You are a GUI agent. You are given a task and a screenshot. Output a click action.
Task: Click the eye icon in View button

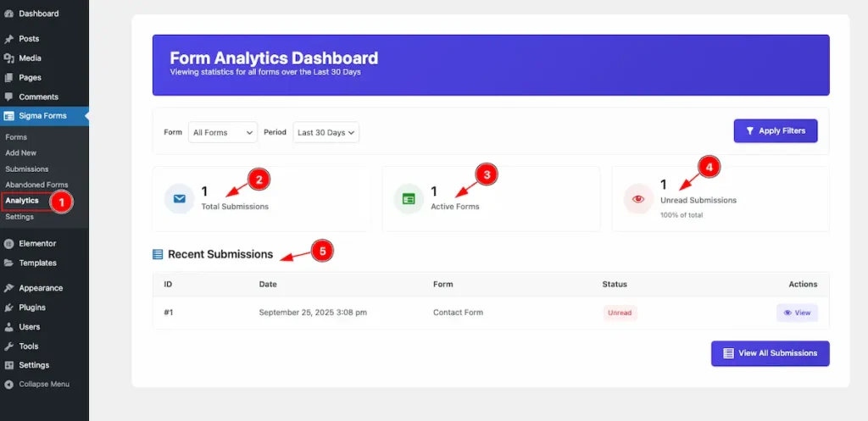pyautogui.click(x=787, y=313)
